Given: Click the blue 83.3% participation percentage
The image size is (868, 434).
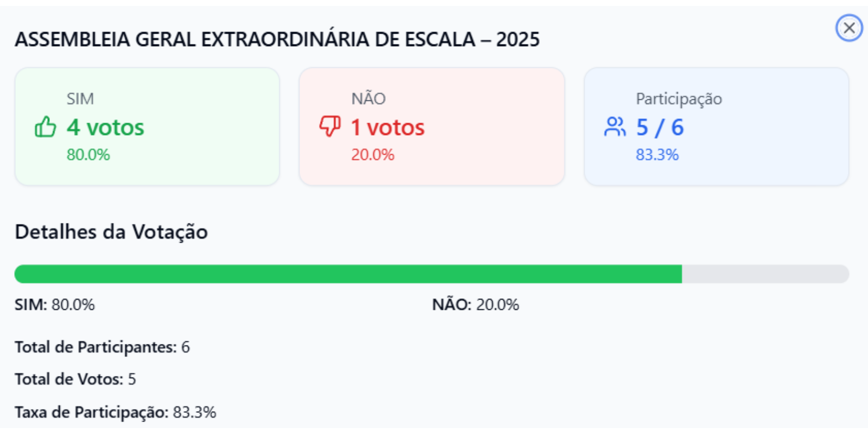Looking at the screenshot, I should [657, 155].
